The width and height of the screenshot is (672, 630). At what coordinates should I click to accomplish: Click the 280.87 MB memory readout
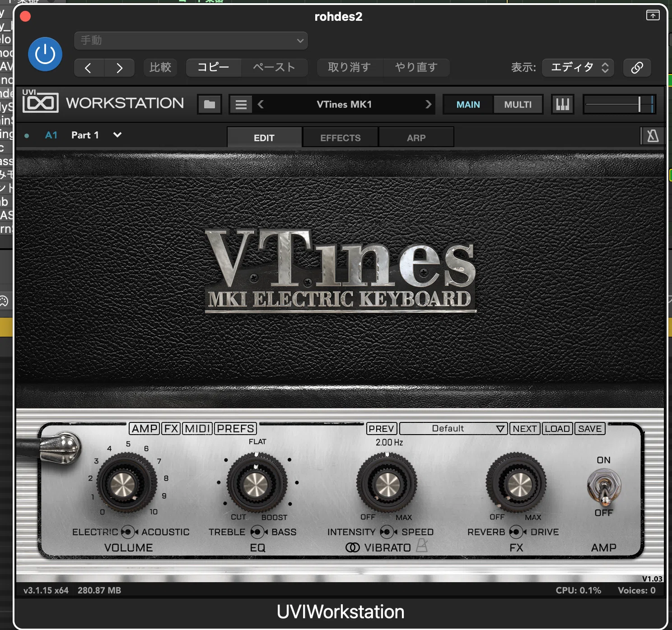click(x=99, y=590)
